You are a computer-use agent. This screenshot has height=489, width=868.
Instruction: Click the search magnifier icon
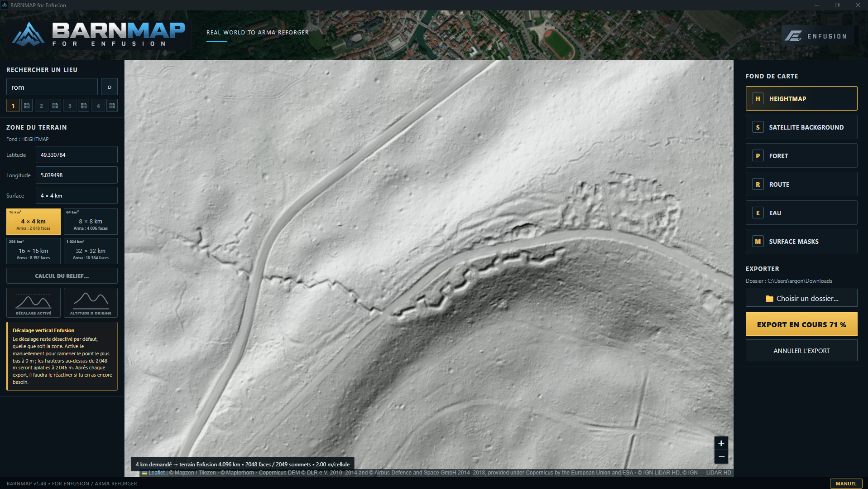(109, 87)
